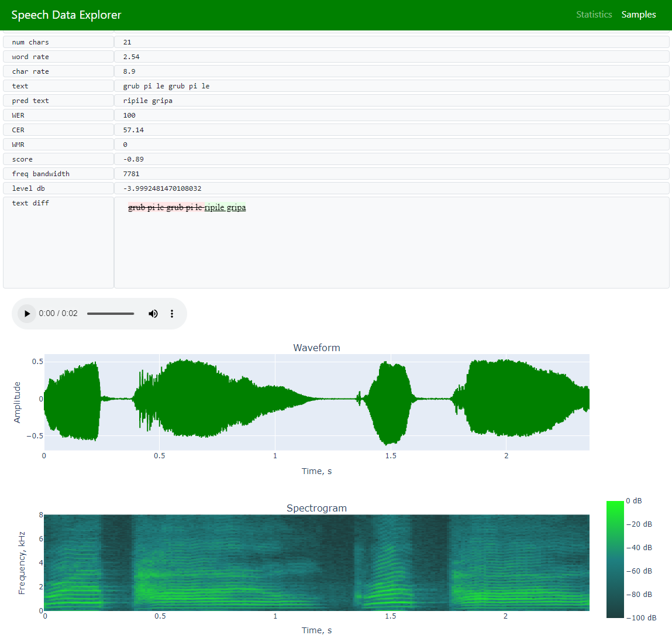The height and width of the screenshot is (635, 672).
Task: Click the Speech Data Explorer title
Action: 66,15
